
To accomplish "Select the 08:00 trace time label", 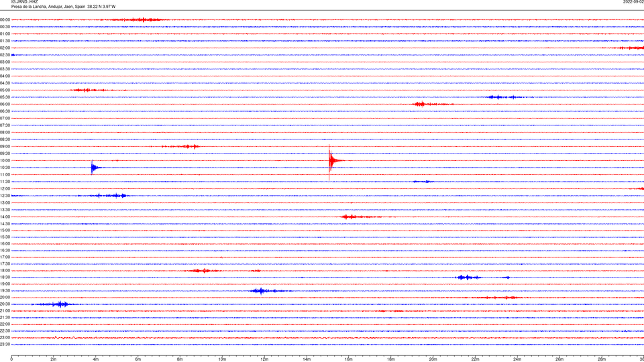I will coord(5,133).
